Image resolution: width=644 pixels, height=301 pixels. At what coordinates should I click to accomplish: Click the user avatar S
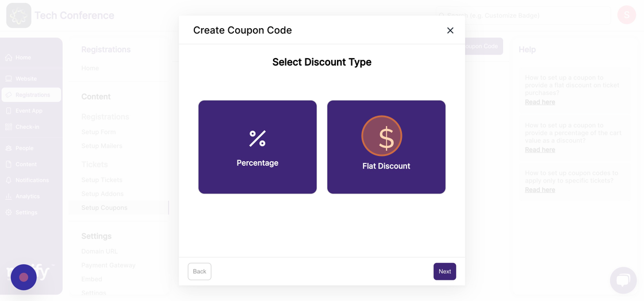click(626, 15)
